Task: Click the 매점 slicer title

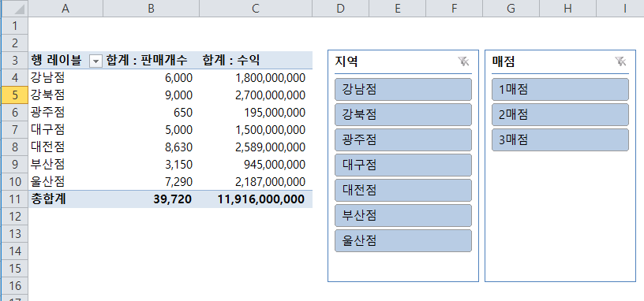Action: tap(504, 61)
